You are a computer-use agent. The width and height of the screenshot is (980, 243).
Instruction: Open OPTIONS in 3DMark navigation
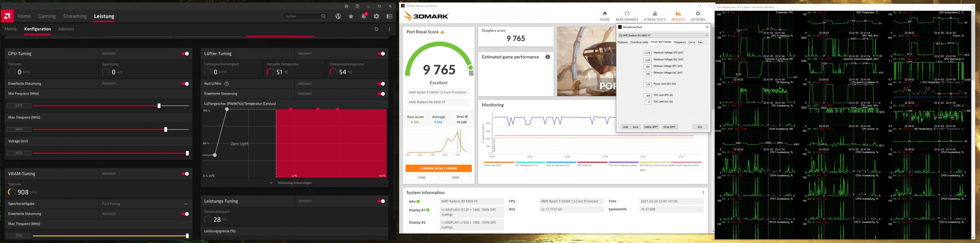[x=698, y=16]
